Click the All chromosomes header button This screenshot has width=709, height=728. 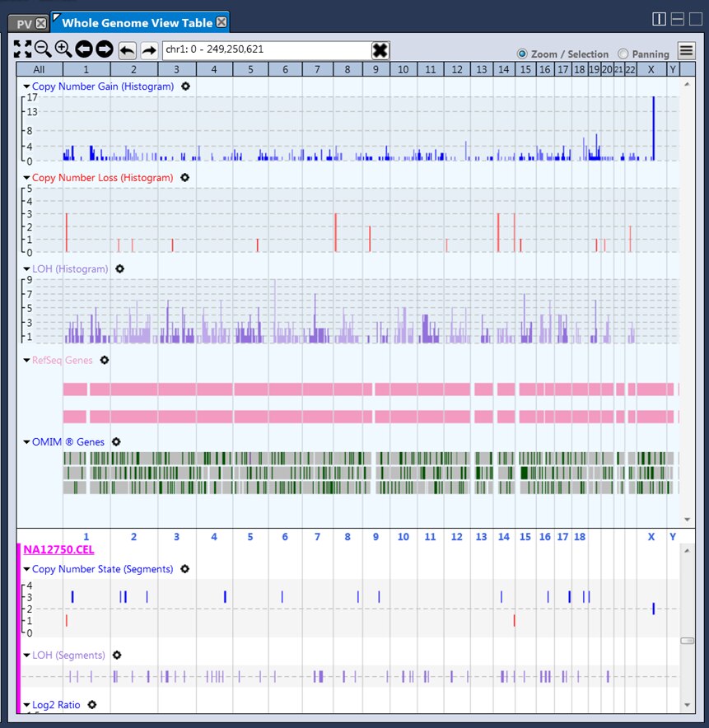point(39,70)
